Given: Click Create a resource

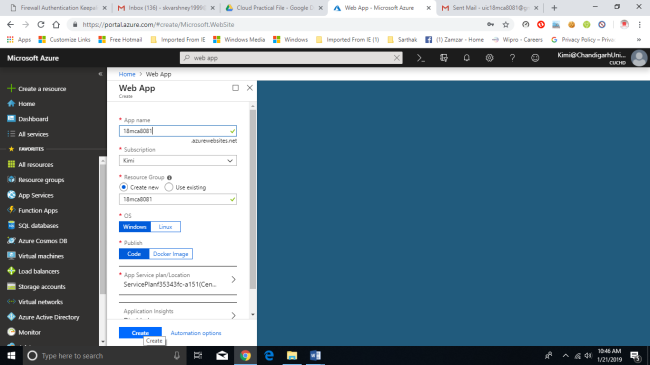Looking at the screenshot, I should click(x=42, y=89).
